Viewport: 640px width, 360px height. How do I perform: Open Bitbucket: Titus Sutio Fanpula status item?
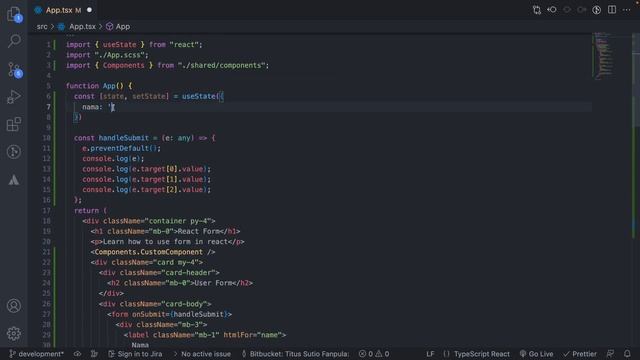[296, 354]
